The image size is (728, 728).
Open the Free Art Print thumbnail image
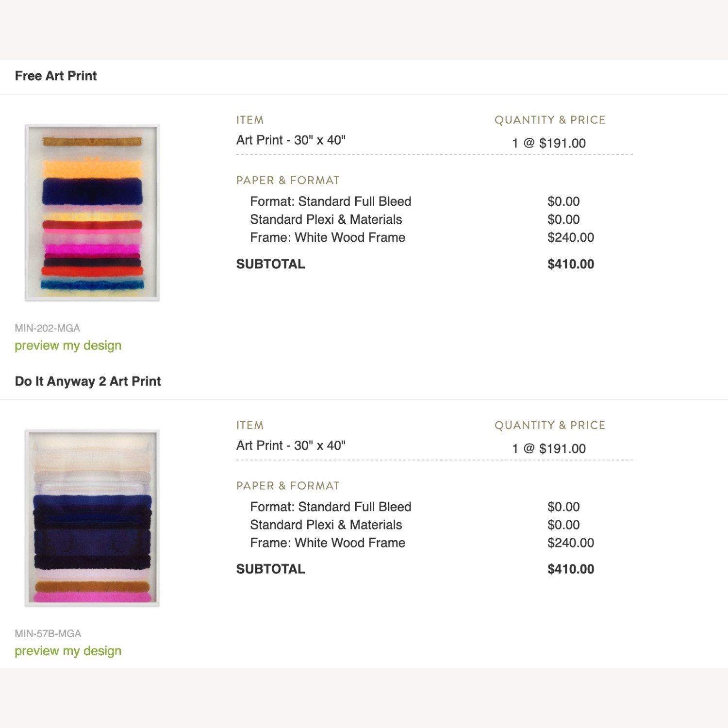(92, 212)
